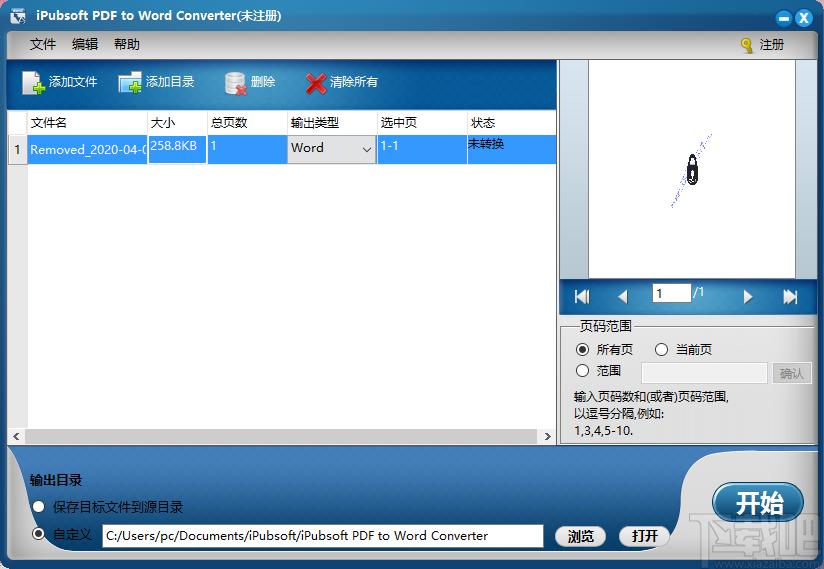Choose save to source directory (保存目标文件到源目录) option

pos(38,507)
